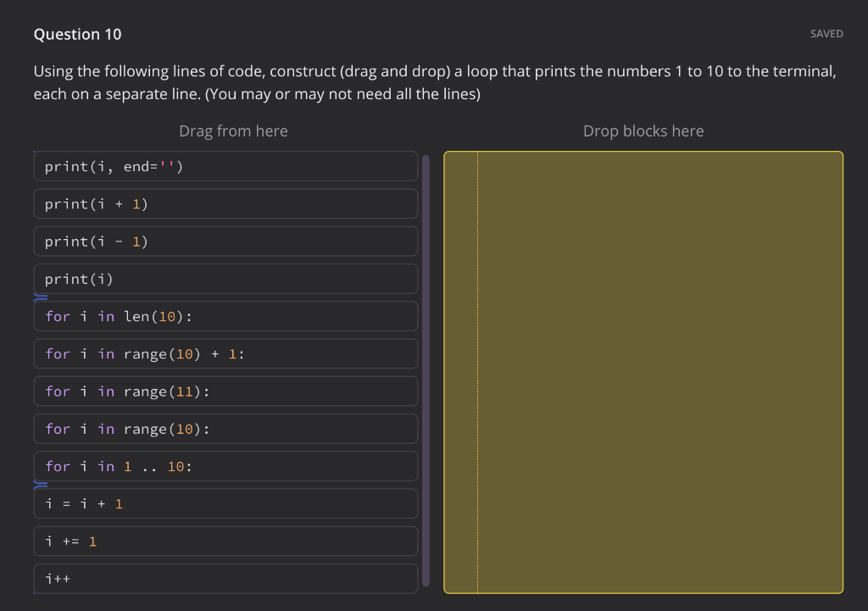The height and width of the screenshot is (611, 868).
Task: Select the for i in 1 .. 10: block
Action: pyautogui.click(x=225, y=466)
